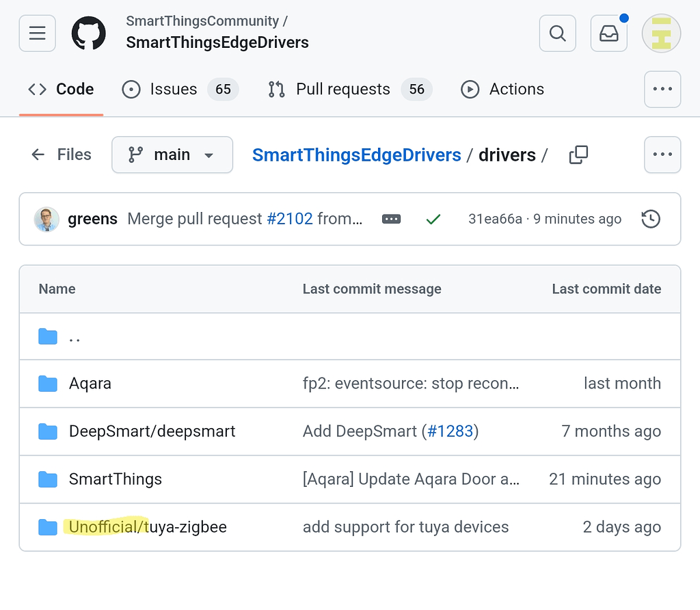
Task: Switch to the Issues tab
Action: pos(173,89)
